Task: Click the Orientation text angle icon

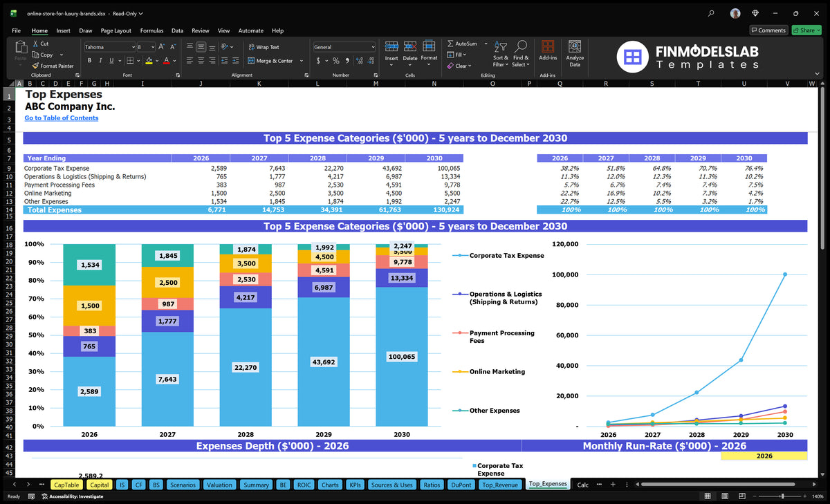Action: point(225,47)
